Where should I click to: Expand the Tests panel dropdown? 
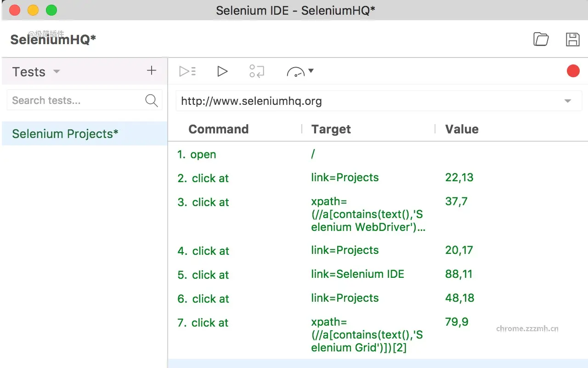pyautogui.click(x=56, y=72)
